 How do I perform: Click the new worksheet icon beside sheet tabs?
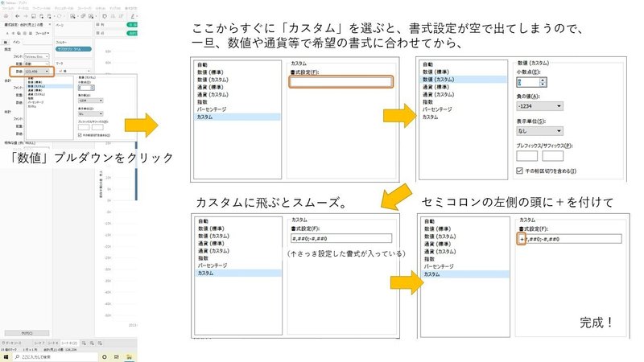click(x=84, y=343)
